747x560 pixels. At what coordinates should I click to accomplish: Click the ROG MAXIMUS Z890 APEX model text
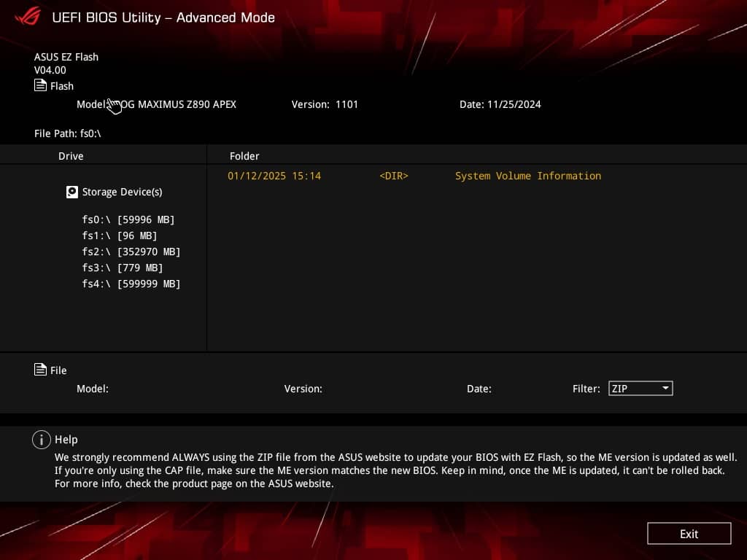[x=177, y=104]
